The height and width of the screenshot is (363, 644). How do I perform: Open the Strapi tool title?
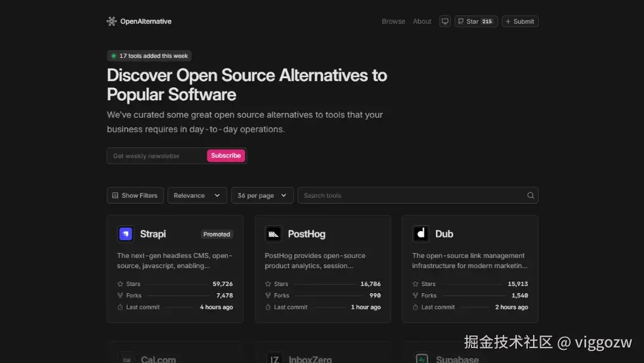click(x=153, y=234)
